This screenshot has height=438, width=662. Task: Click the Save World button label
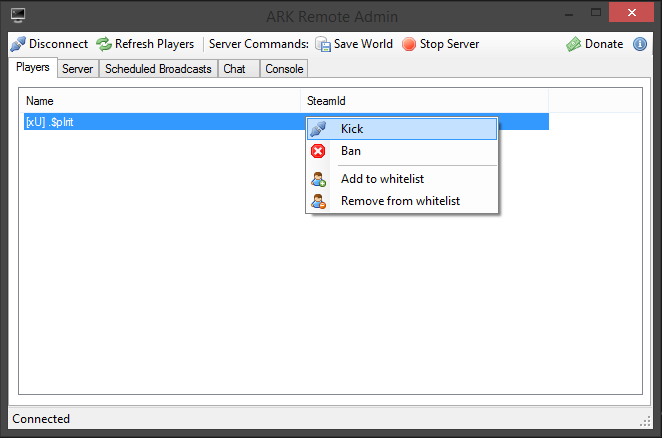tap(363, 44)
